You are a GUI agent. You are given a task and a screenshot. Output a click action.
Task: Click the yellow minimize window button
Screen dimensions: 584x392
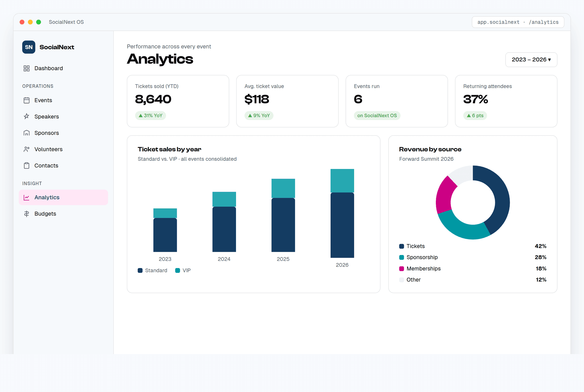click(30, 22)
